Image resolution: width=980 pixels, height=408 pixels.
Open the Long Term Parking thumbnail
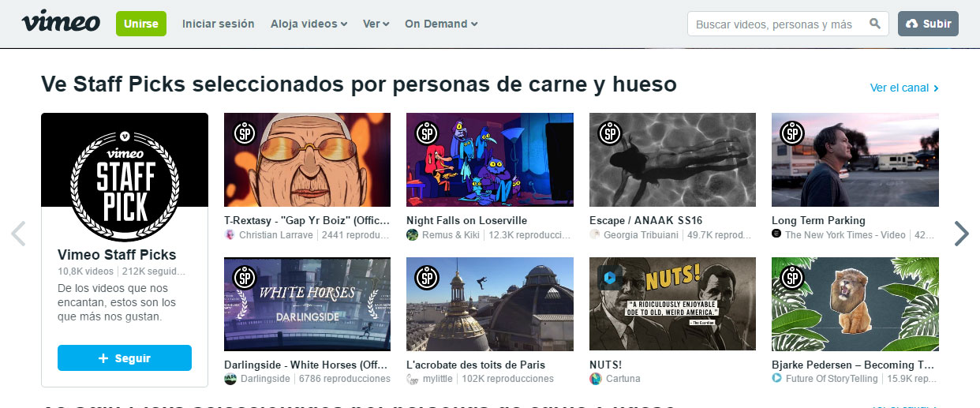(x=855, y=159)
